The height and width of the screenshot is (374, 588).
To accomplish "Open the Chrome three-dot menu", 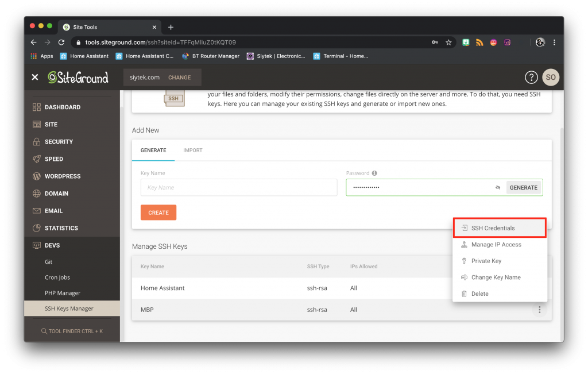I will pos(554,43).
